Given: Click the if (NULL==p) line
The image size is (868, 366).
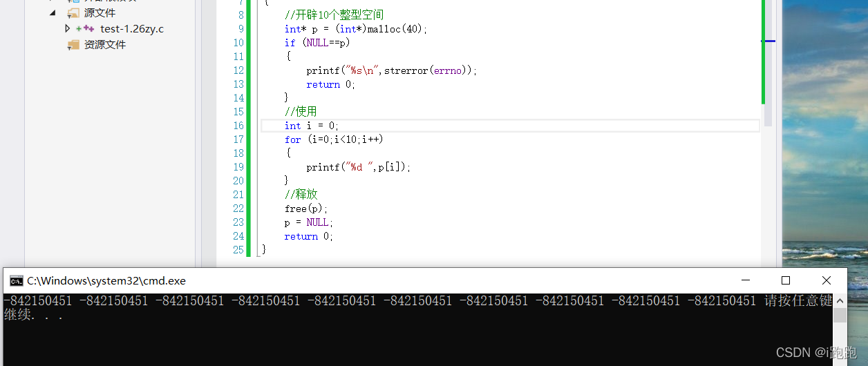Looking at the screenshot, I should (x=317, y=43).
